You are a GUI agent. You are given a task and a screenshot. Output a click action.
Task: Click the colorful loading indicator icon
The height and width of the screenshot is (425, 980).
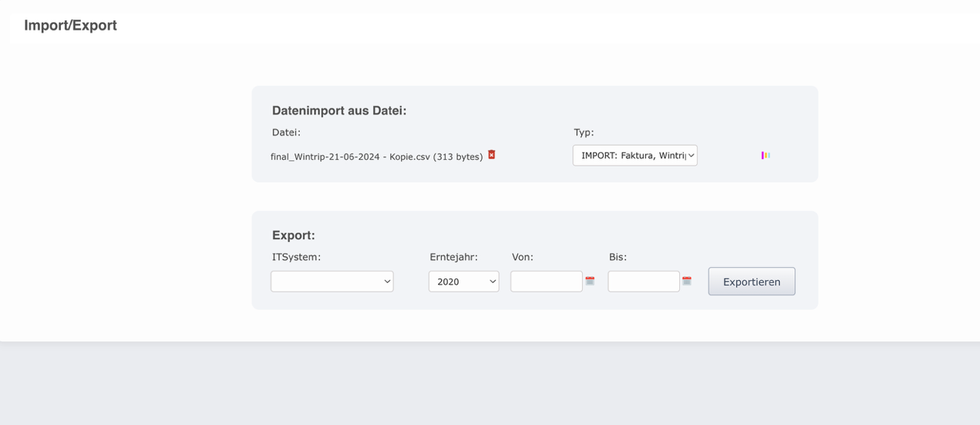tap(766, 156)
